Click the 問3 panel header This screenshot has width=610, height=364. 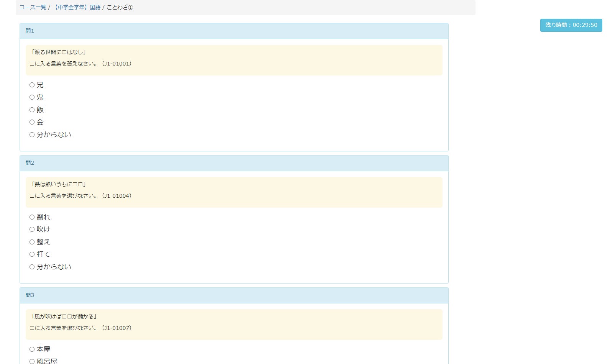234,295
